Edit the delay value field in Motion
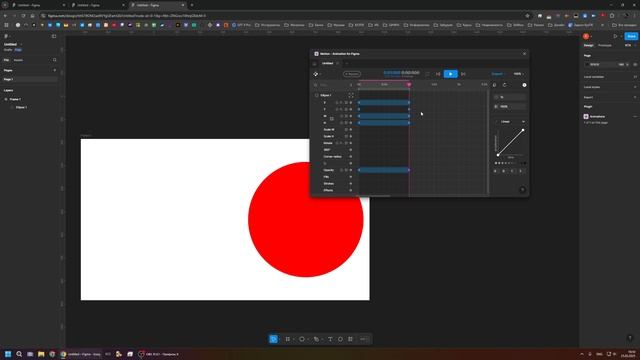Screen dimensions: 640x360 pyautogui.click(x=510, y=97)
